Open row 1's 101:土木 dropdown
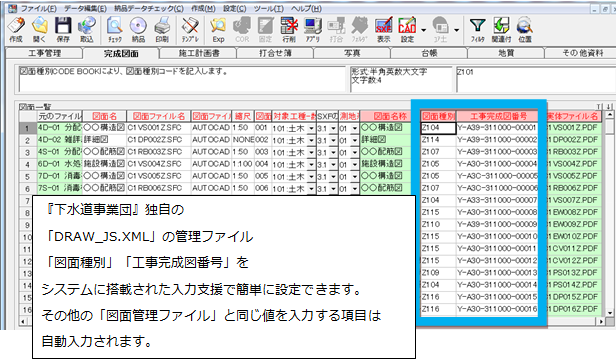Image resolution: width=616 pixels, height=360 pixels. coord(312,128)
